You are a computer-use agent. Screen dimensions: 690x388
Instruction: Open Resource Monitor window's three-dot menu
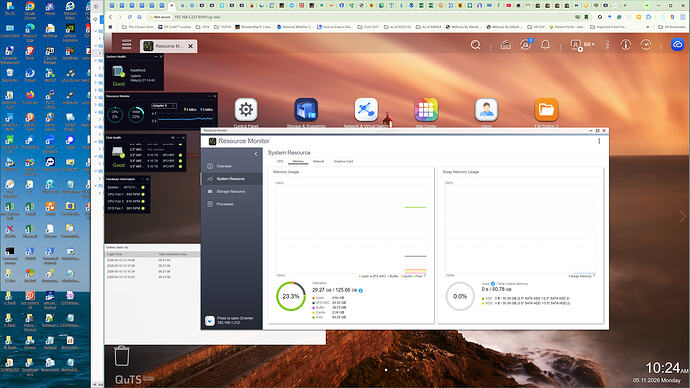pos(599,141)
